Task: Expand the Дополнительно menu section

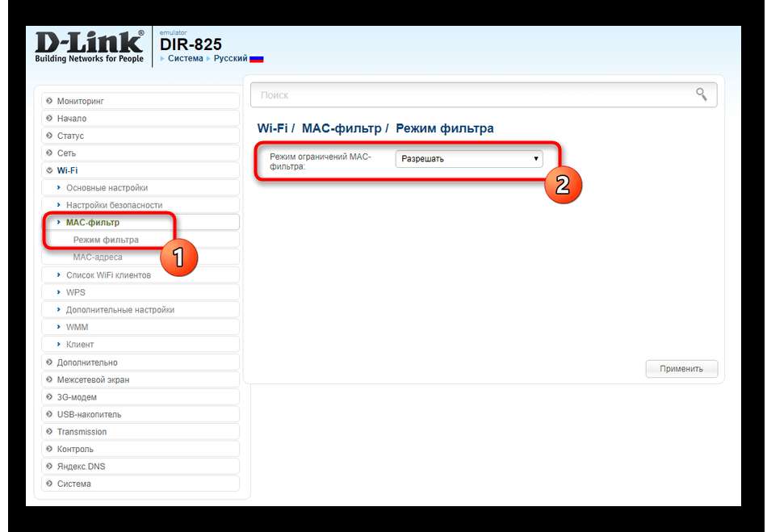Action: 140,362
